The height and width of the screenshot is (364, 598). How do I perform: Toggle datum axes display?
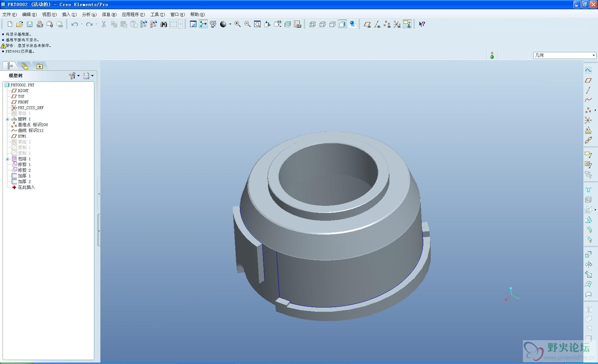[377, 24]
